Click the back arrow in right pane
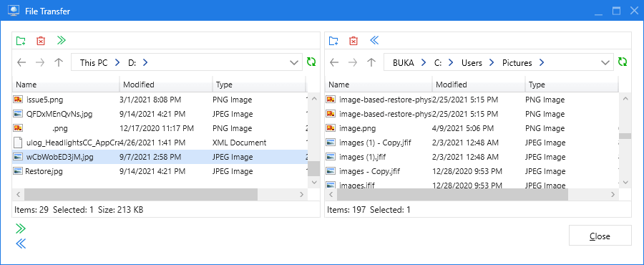This screenshot has width=644, height=265. 334,62
